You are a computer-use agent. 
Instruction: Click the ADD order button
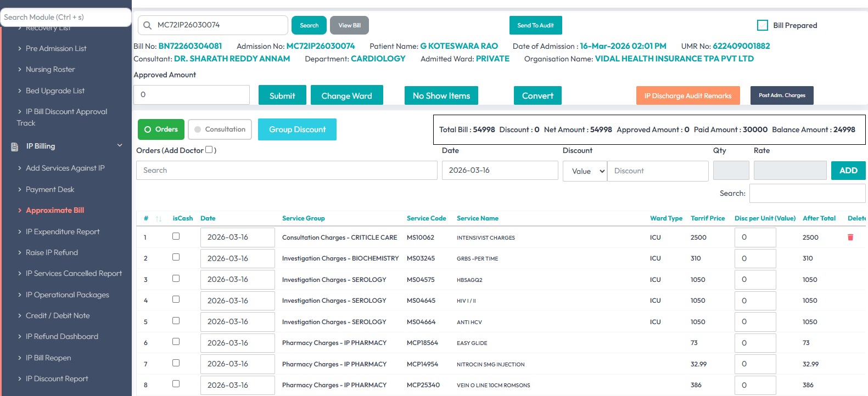(x=848, y=171)
